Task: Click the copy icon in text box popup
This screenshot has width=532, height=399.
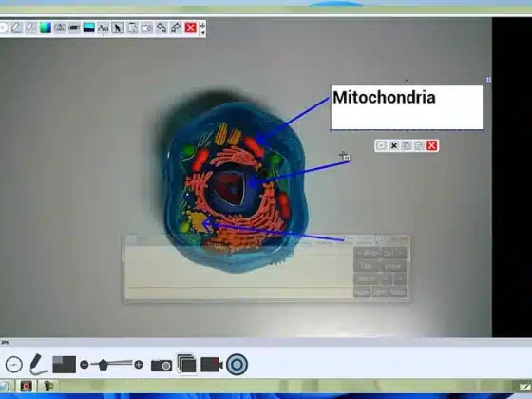Action: [407, 145]
